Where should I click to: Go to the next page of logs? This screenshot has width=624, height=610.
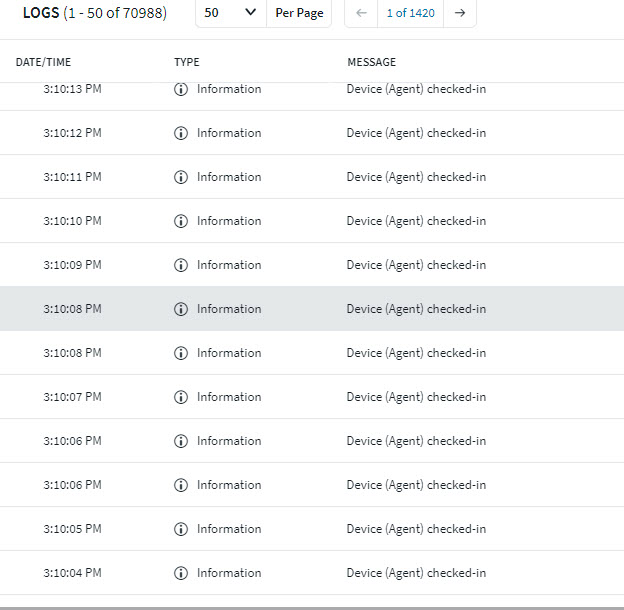(460, 13)
